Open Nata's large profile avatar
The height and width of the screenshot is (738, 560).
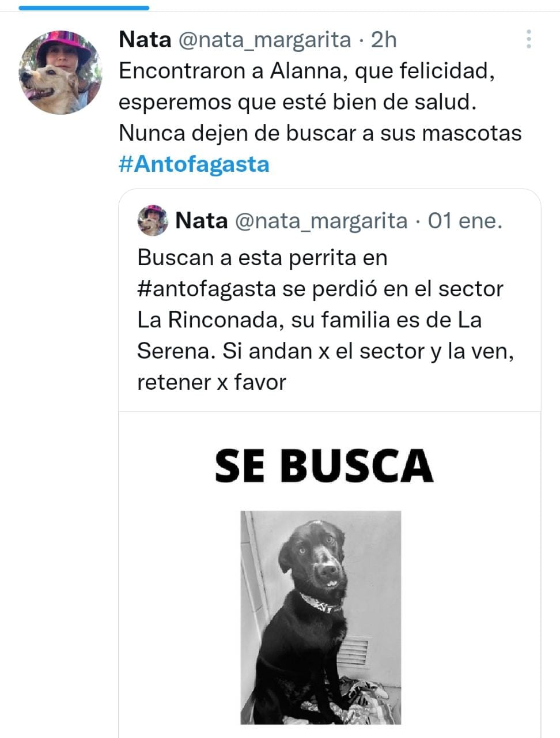(x=60, y=72)
